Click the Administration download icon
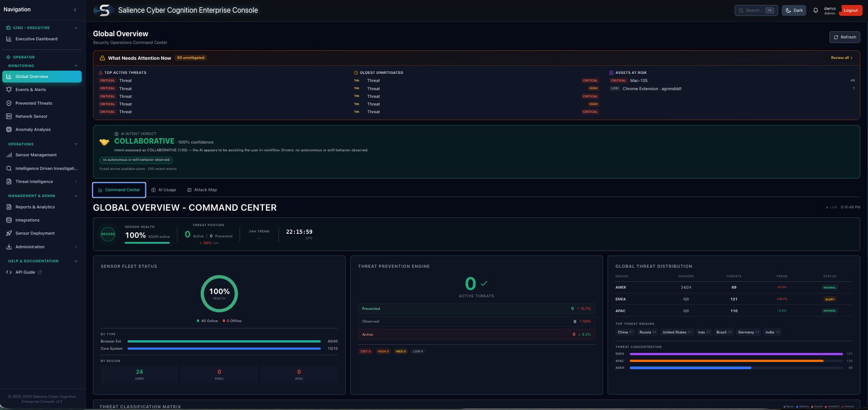 tap(9, 247)
